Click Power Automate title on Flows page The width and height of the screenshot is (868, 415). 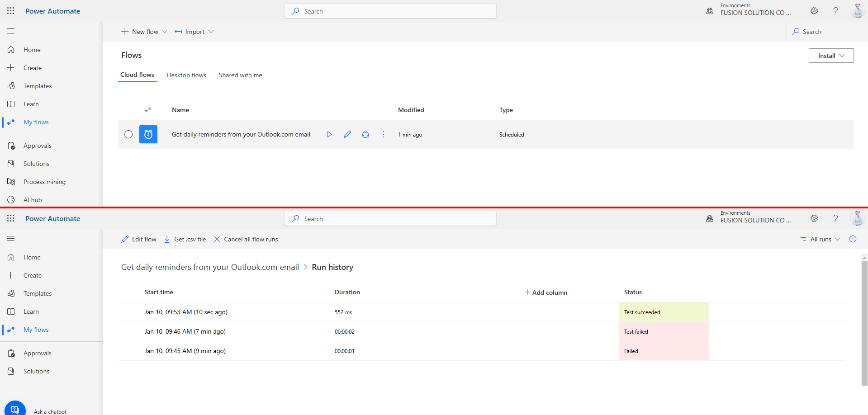52,11
